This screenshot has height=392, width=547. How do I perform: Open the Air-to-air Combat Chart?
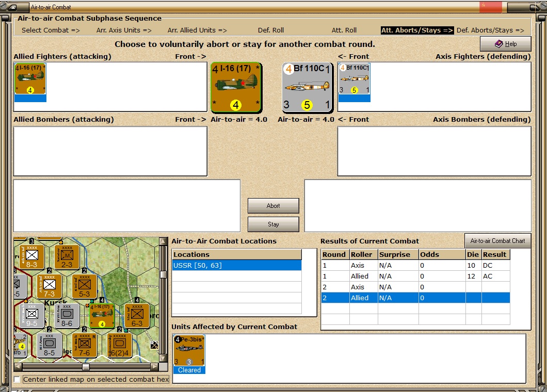pyautogui.click(x=497, y=241)
